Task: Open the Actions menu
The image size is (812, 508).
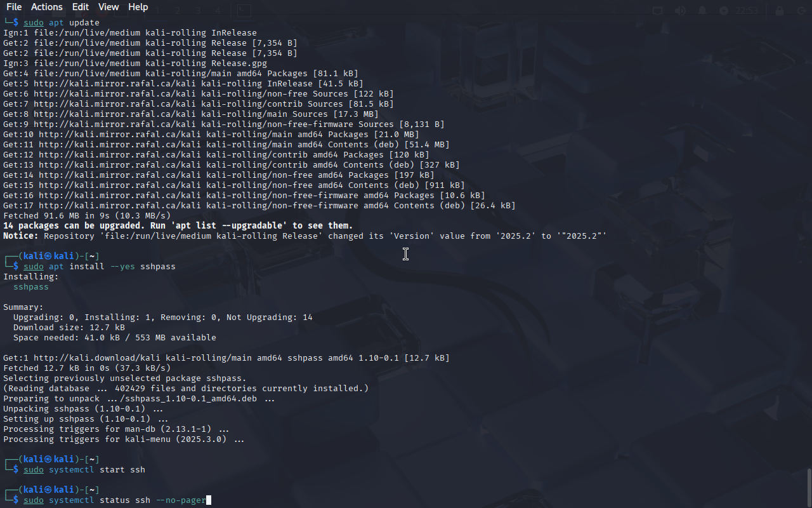Action: click(47, 7)
